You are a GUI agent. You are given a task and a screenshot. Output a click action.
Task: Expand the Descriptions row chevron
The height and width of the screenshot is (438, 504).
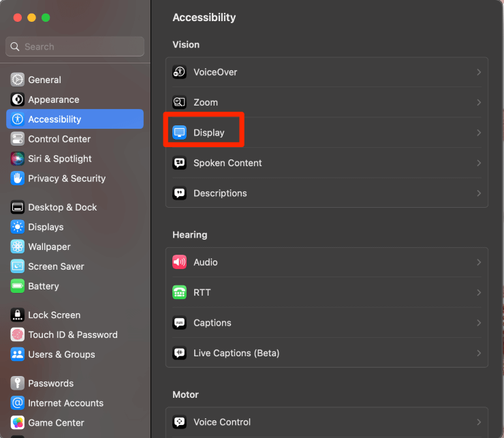[x=479, y=193]
